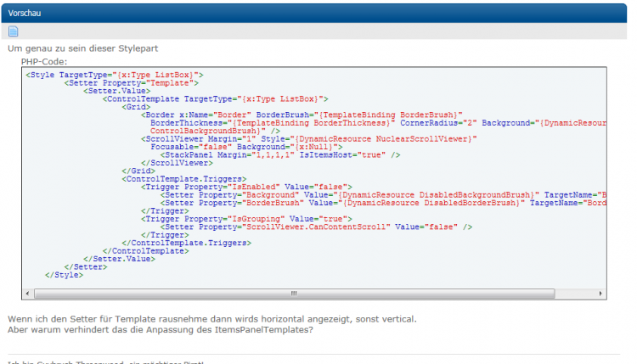Click the horizontal scrollbar thumb of the code box

click(x=295, y=294)
